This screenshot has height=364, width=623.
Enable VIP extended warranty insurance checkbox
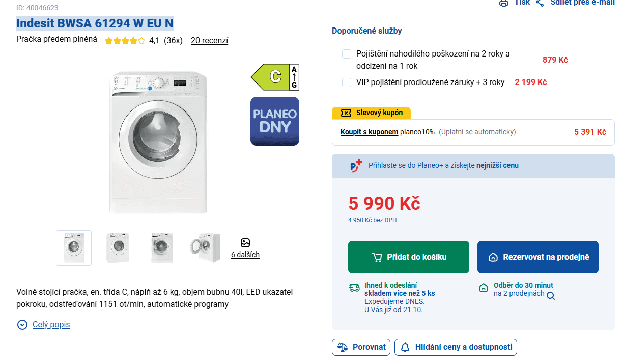click(x=347, y=82)
